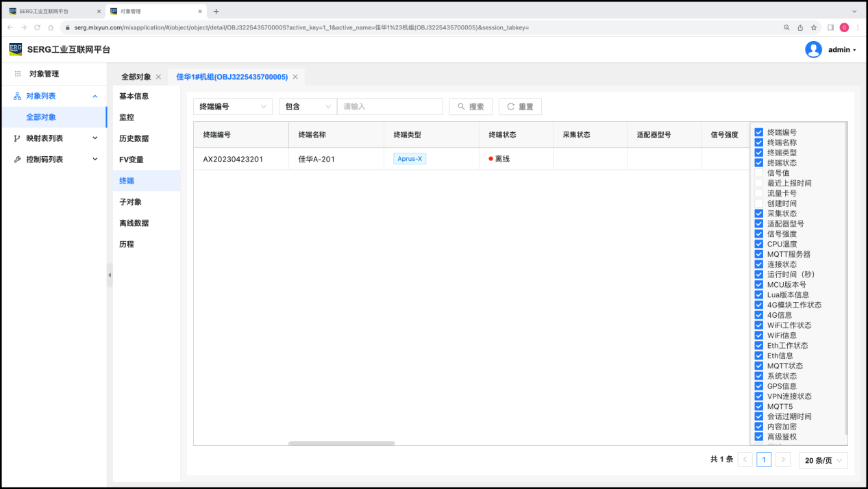Click the 请输入 search input field
Viewport: 868px width, 489px height.
(389, 107)
